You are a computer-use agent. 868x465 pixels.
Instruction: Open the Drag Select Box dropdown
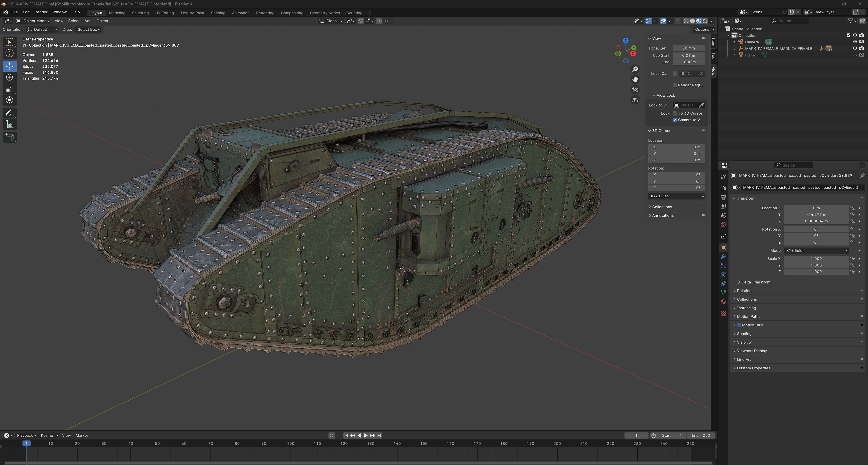pos(89,30)
